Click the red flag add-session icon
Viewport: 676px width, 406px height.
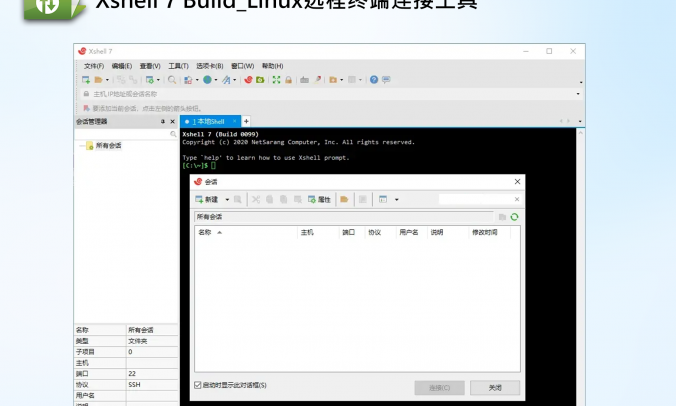tap(86, 108)
